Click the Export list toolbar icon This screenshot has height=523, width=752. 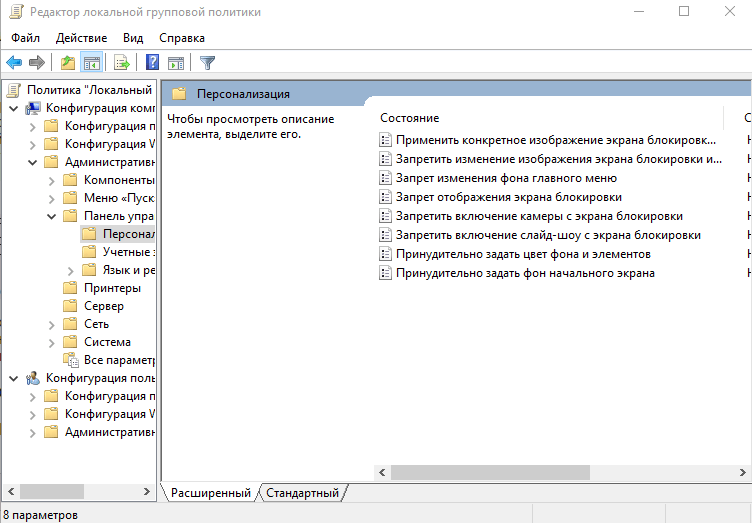tap(122, 62)
